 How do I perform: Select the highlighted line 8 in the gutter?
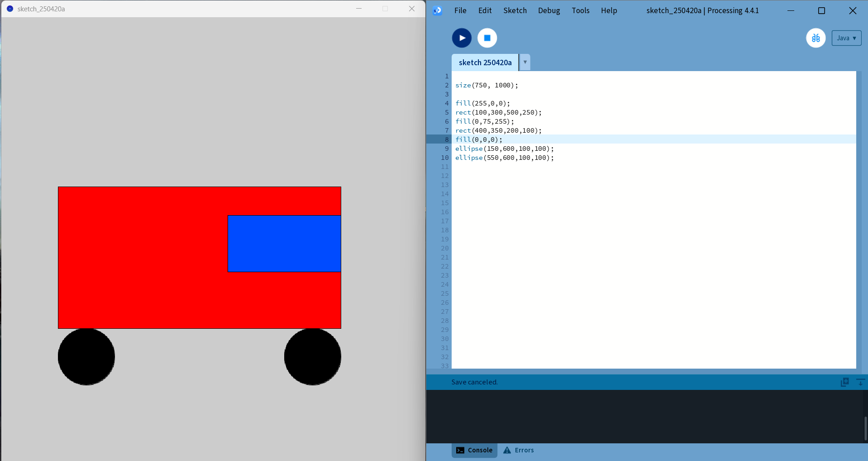[x=445, y=139]
